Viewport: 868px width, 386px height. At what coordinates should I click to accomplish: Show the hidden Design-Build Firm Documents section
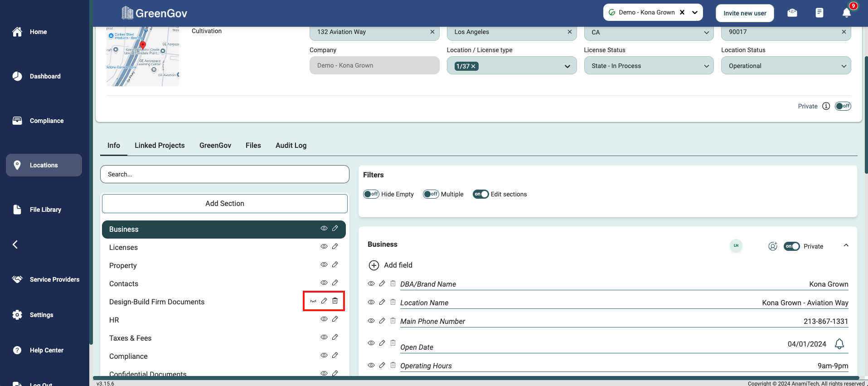coord(313,301)
